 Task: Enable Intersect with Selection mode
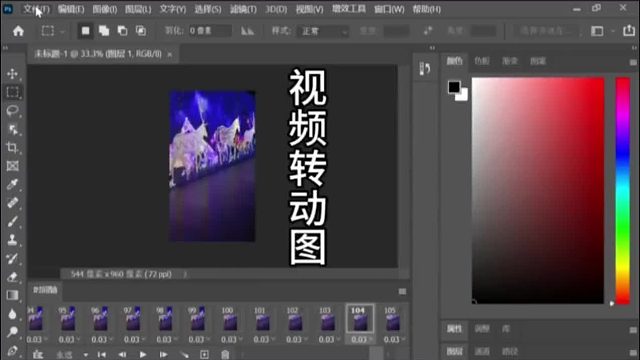[140, 31]
